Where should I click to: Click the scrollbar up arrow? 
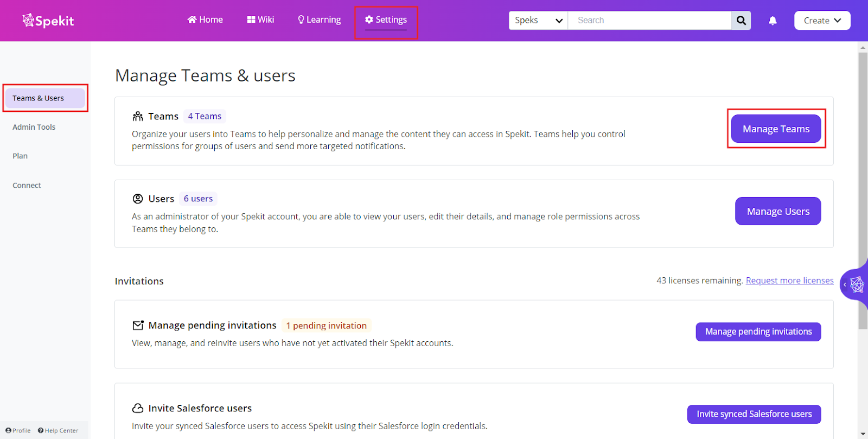coord(863,47)
